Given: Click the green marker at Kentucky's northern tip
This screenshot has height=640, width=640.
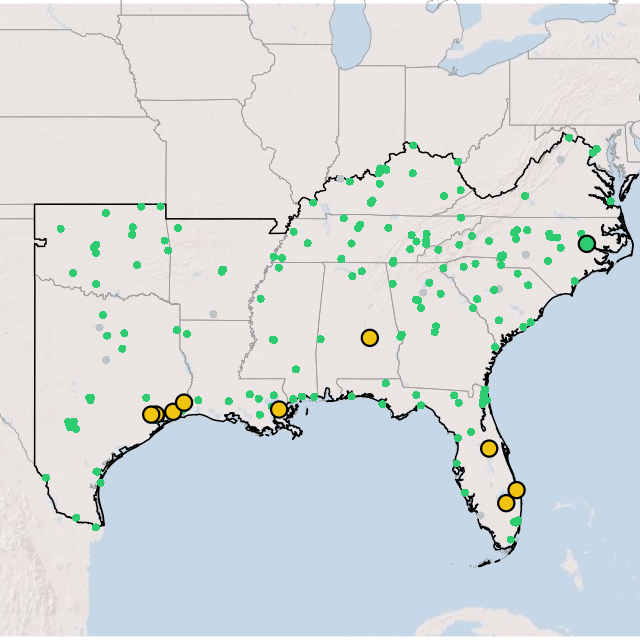Looking at the screenshot, I should 413,145.
